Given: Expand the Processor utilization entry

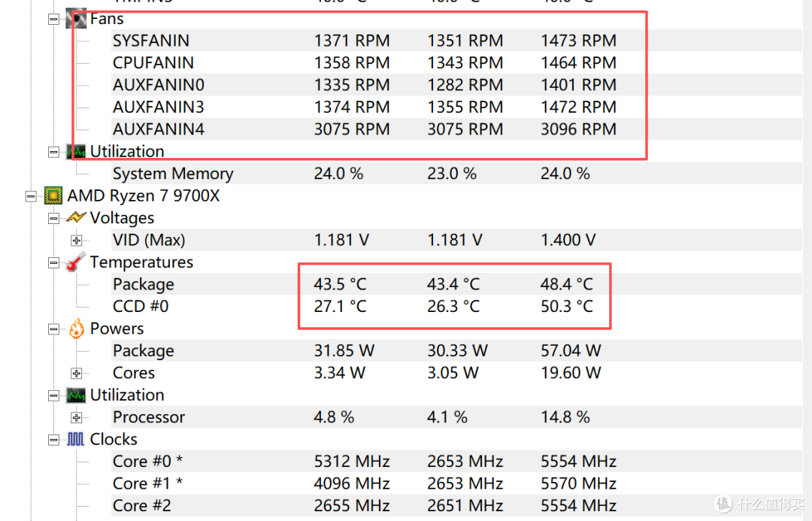Looking at the screenshot, I should [x=76, y=417].
